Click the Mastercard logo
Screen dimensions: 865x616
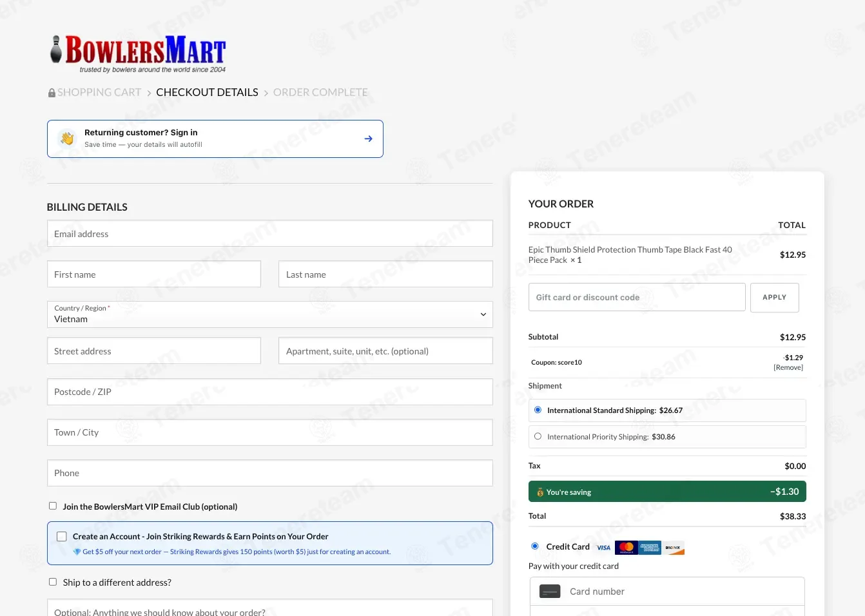click(x=627, y=548)
